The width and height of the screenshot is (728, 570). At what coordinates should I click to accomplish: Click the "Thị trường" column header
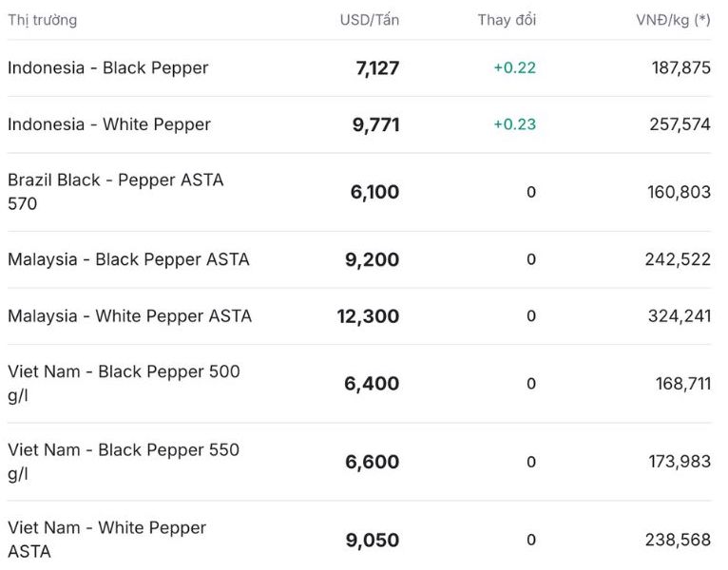43,20
